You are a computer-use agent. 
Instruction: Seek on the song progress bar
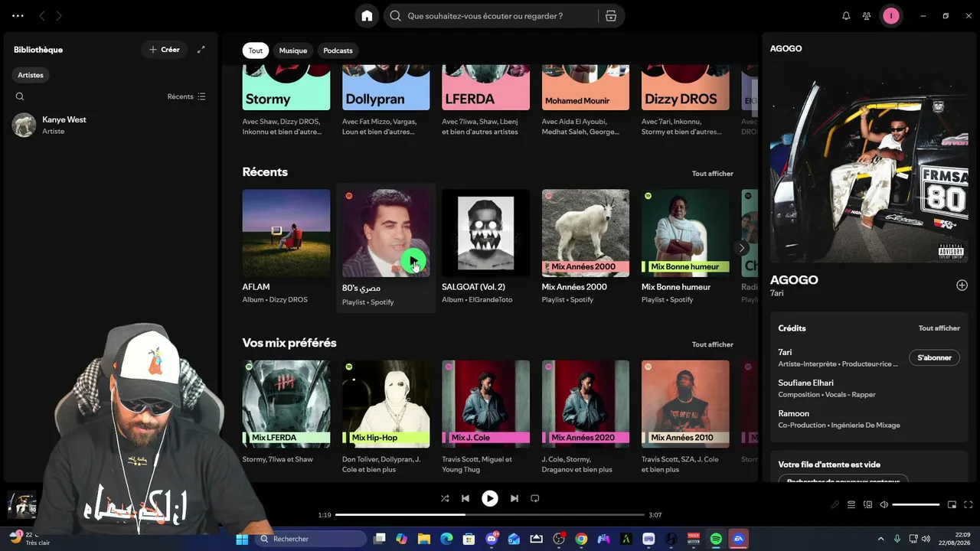point(490,515)
